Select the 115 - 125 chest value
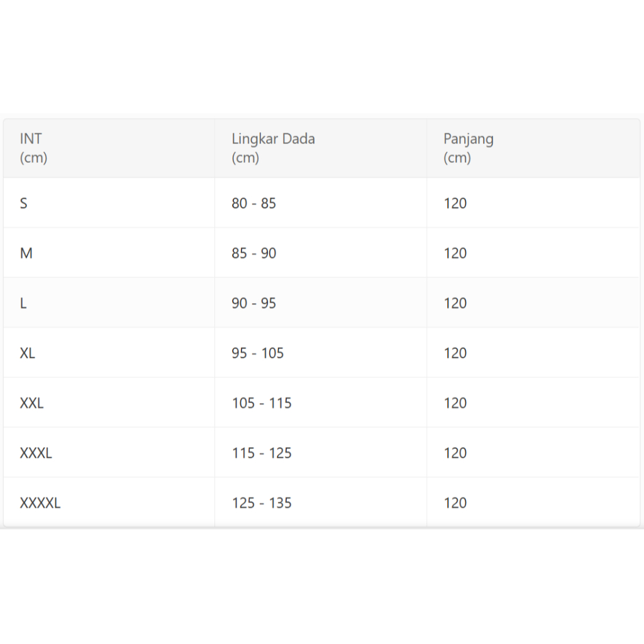 [x=262, y=453]
